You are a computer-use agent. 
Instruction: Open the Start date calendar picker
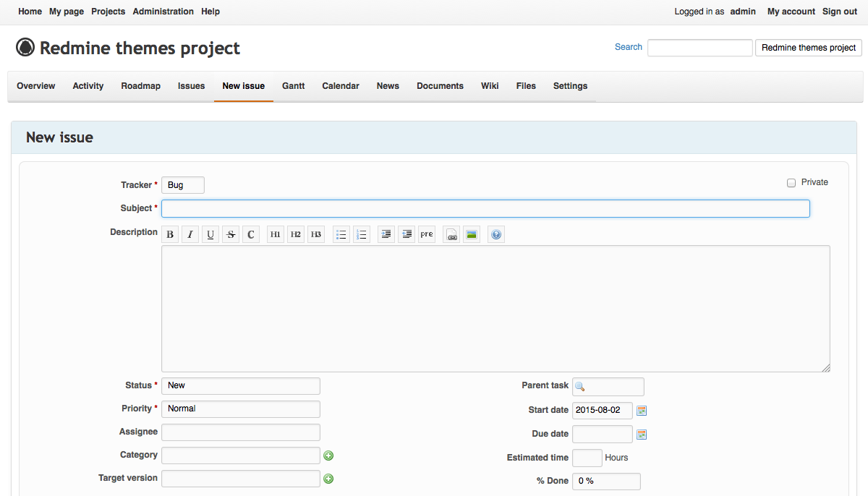point(642,411)
